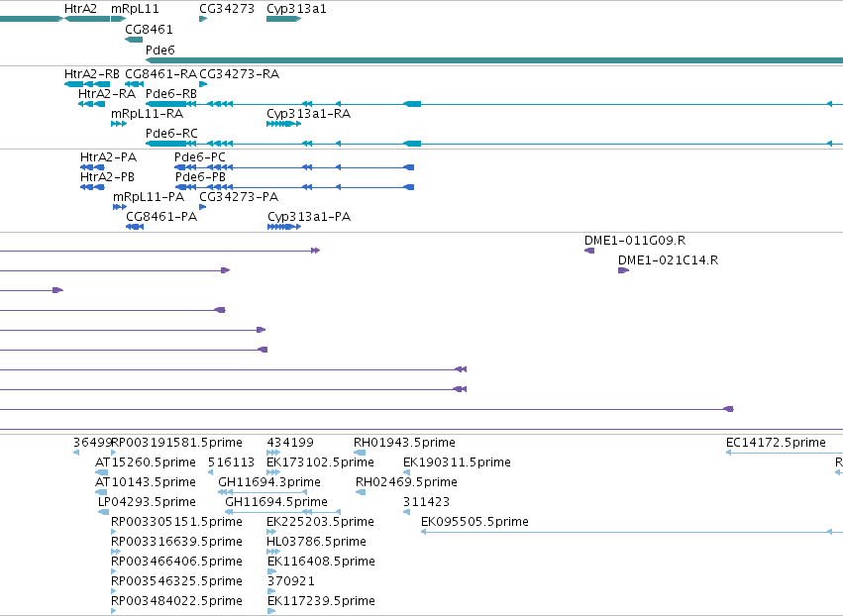This screenshot has height=616, width=843.
Task: Click Cyp313a1-RA transcript label
Action: point(309,114)
